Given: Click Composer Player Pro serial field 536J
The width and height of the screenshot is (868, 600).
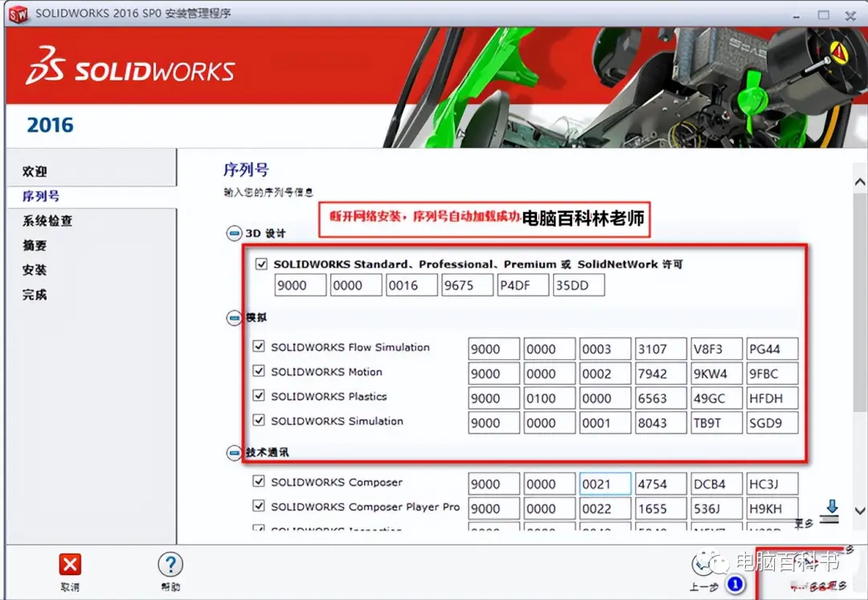Looking at the screenshot, I should (716, 508).
